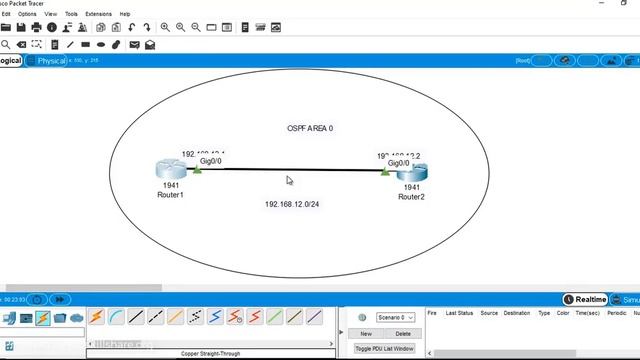The image size is (640, 360).
Task: Redo the last action
Action: click(147, 27)
